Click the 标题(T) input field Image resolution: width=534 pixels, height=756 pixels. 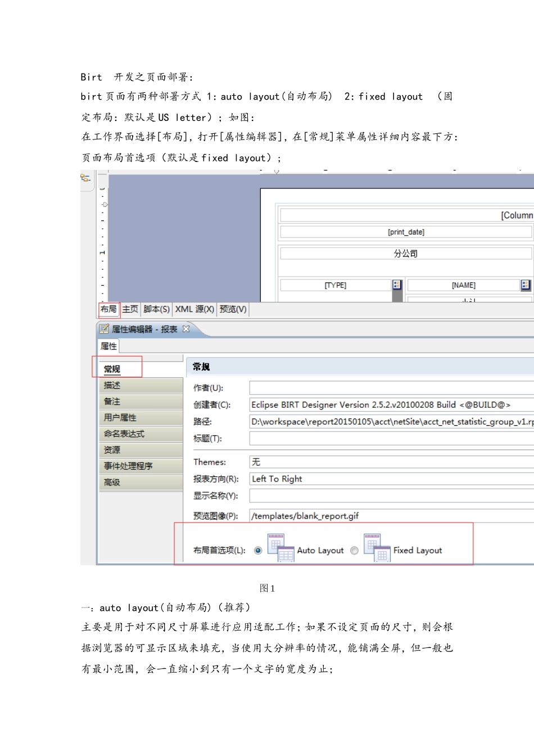point(391,438)
